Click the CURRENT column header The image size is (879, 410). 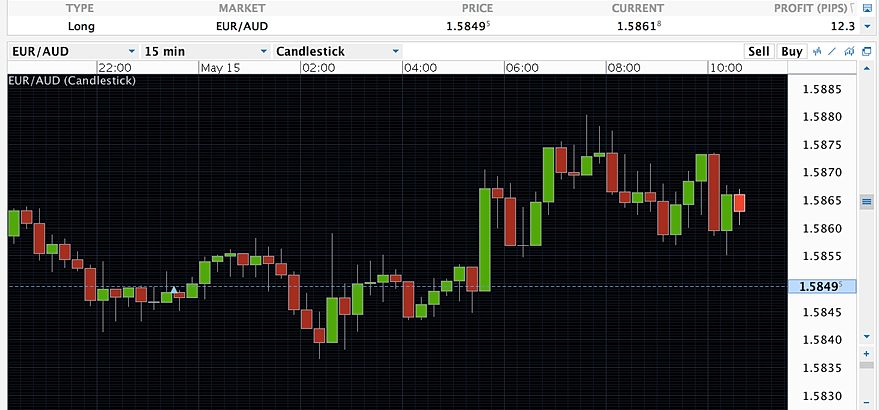pyautogui.click(x=638, y=8)
